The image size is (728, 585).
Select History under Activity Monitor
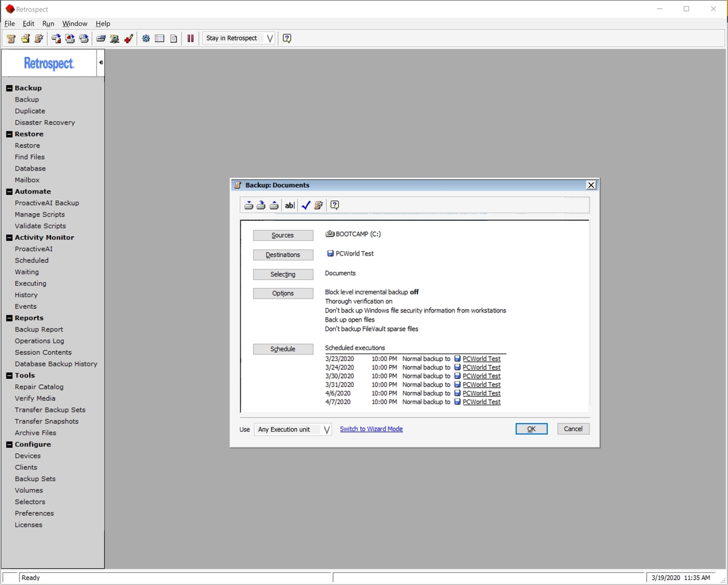(x=26, y=295)
